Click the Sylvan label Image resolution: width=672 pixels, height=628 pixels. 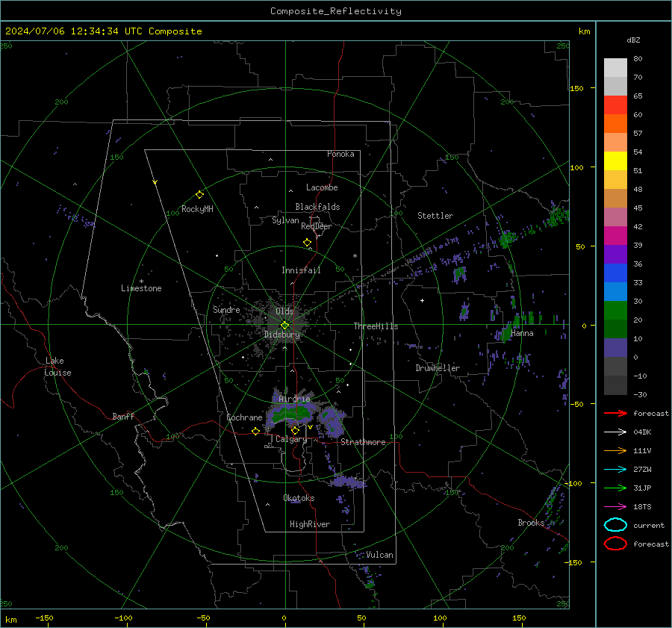pyautogui.click(x=285, y=220)
